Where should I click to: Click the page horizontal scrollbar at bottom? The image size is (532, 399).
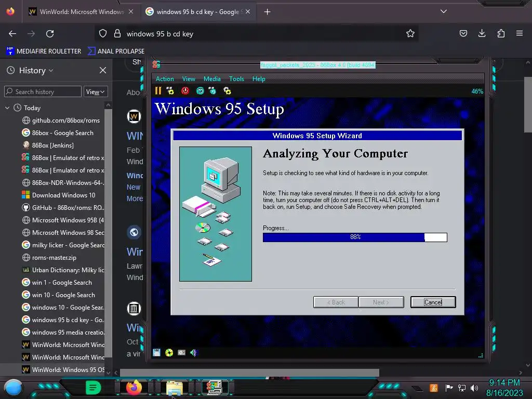(250, 373)
